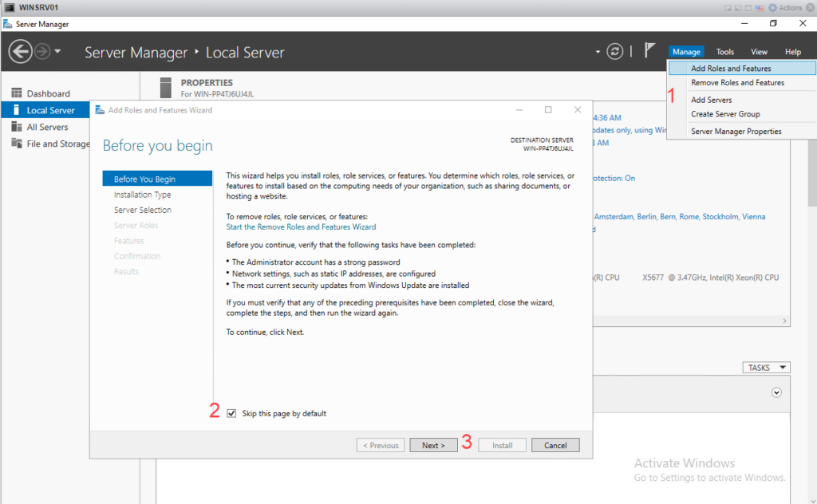
Task: Click the time zone cities link
Action: click(680, 217)
